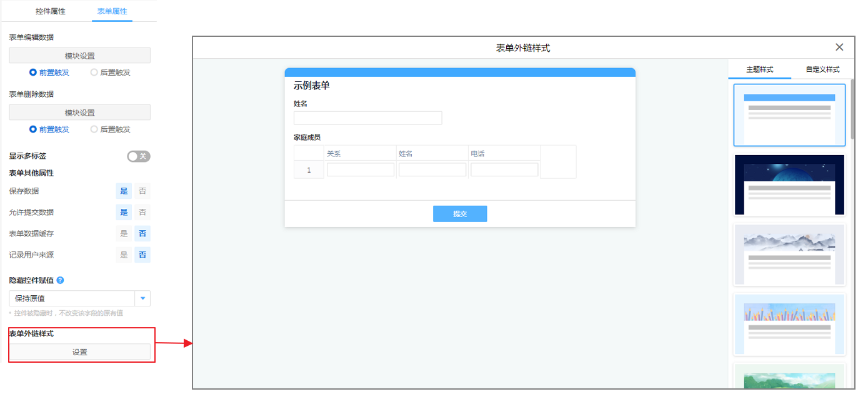Viewport: 868px width, 394px height.
Task: Switch to the 控件属性 tab
Action: [x=50, y=11]
